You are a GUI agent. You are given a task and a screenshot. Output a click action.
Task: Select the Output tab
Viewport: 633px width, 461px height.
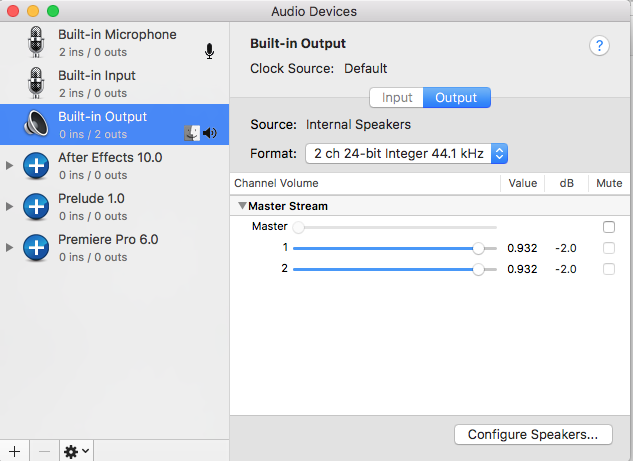[x=456, y=98]
